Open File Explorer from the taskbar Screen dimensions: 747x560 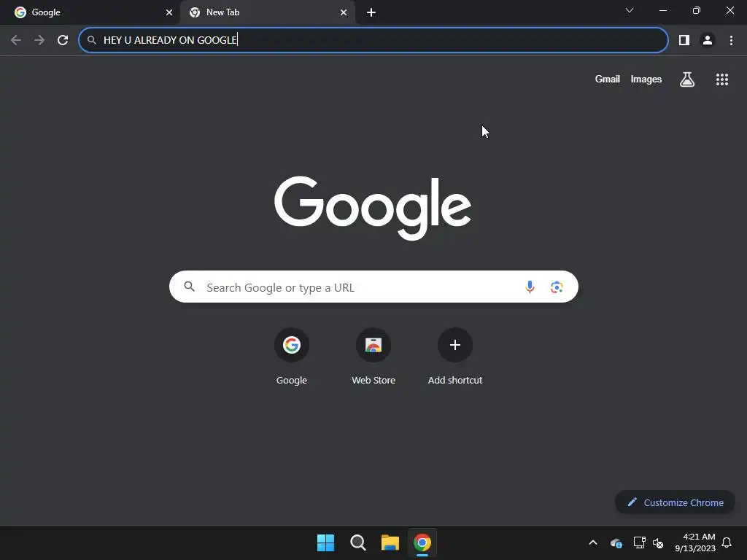tap(390, 542)
